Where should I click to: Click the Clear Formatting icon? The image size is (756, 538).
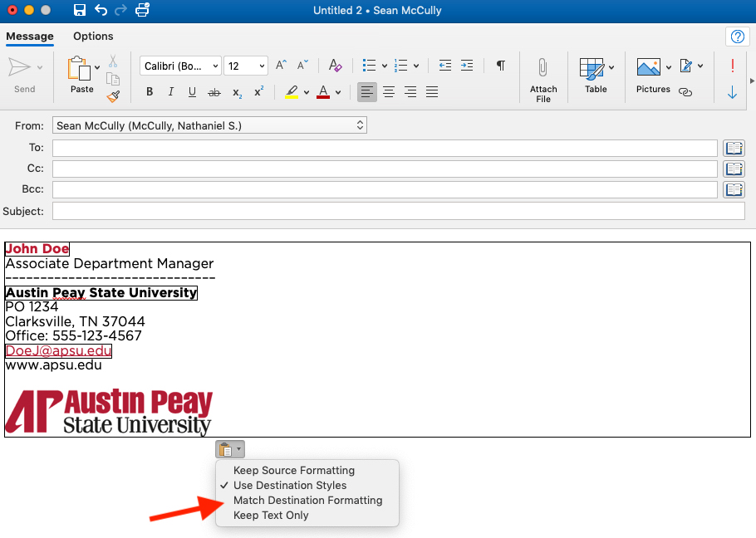pyautogui.click(x=335, y=66)
